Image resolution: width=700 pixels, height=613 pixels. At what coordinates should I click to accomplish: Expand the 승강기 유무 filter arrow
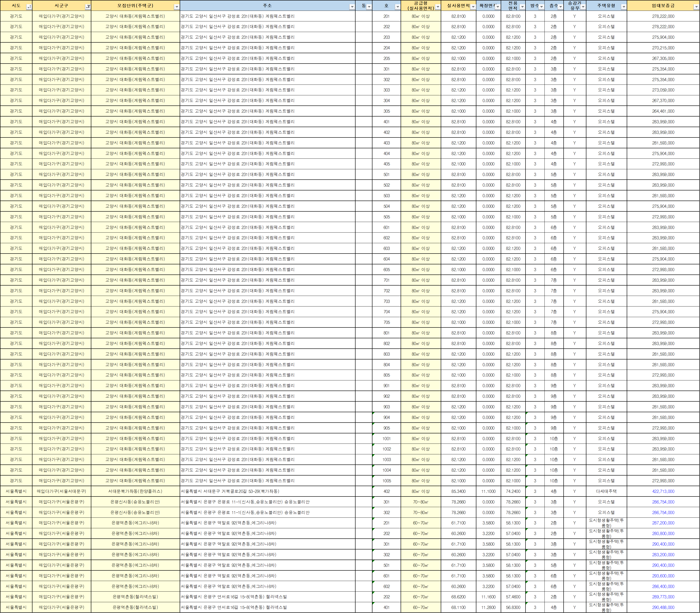pyautogui.click(x=583, y=7)
